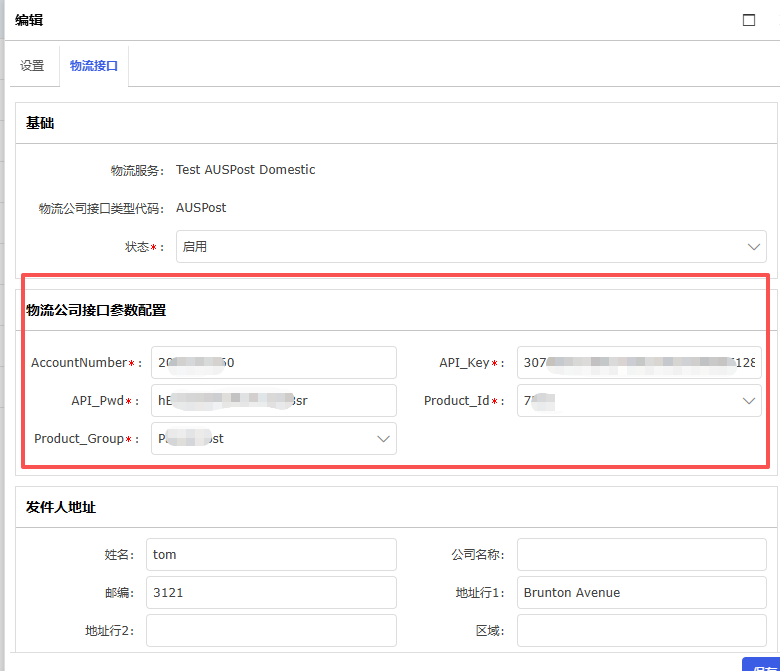The image size is (780, 671).
Task: Focus the API_Key text field
Action: coord(639,363)
